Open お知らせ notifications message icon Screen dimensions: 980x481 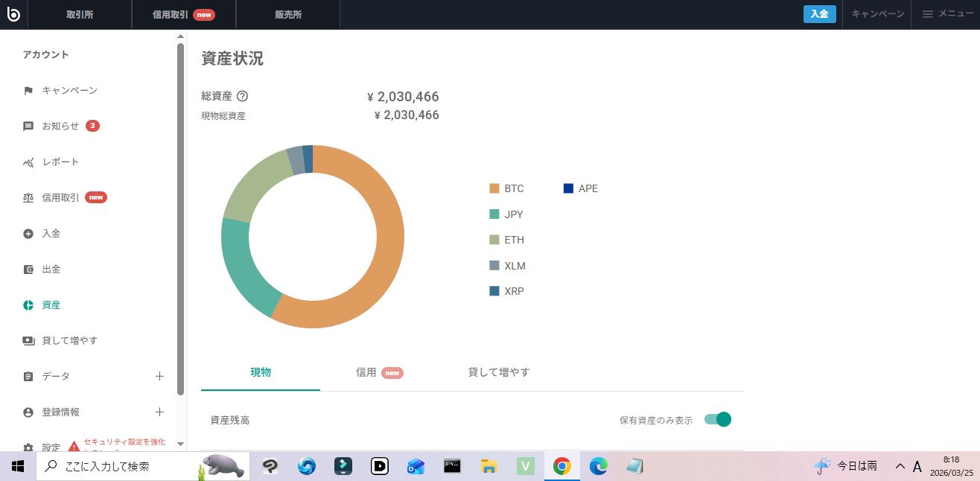pos(28,127)
